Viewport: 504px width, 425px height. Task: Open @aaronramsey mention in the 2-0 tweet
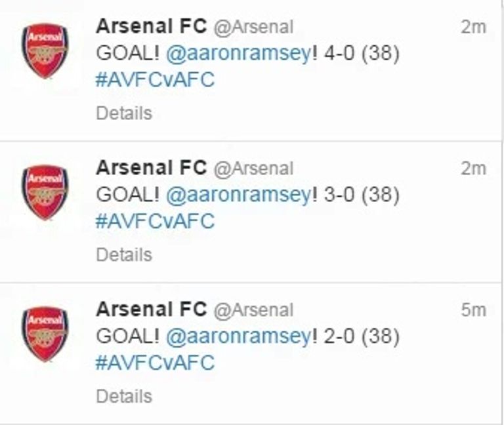point(238,337)
